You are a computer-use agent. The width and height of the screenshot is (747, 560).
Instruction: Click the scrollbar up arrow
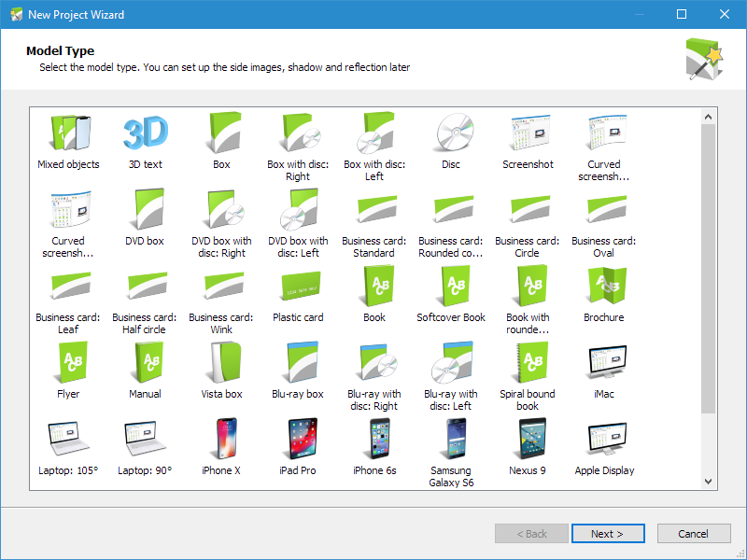pos(709,116)
